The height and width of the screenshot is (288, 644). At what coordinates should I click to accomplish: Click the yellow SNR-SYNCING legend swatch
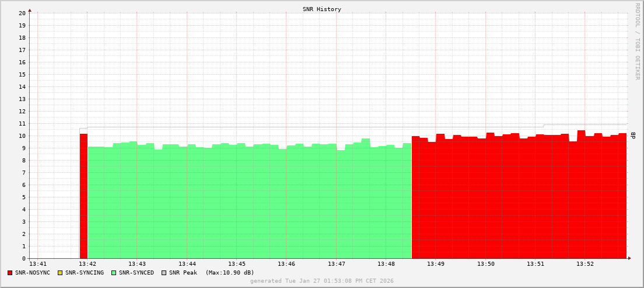pos(60,273)
